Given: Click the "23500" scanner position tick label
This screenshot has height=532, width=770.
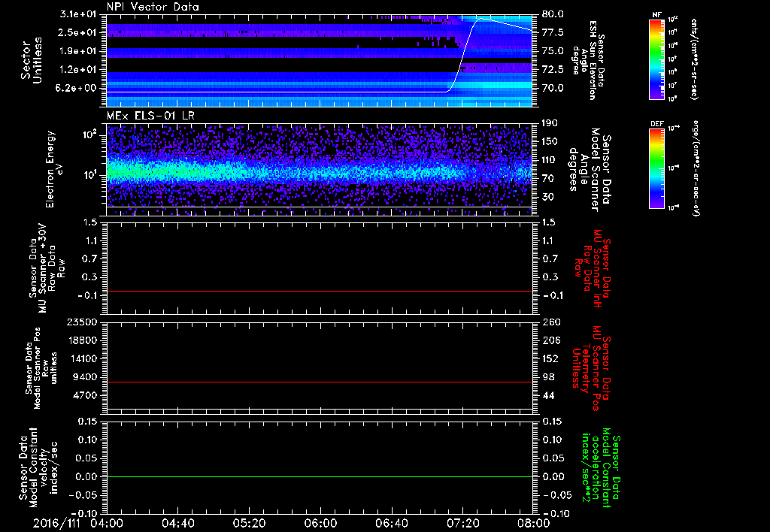Looking at the screenshot, I should click(x=83, y=322).
